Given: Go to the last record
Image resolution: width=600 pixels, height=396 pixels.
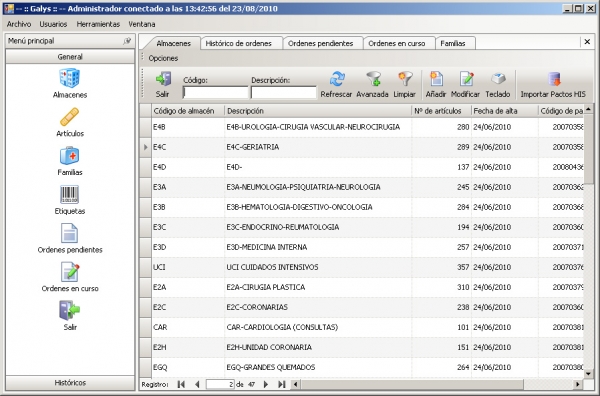Looking at the screenshot, I should coord(282,384).
